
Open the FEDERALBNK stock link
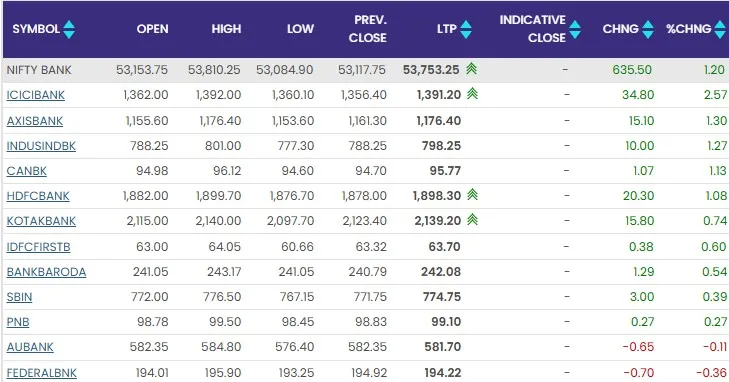click(x=41, y=373)
